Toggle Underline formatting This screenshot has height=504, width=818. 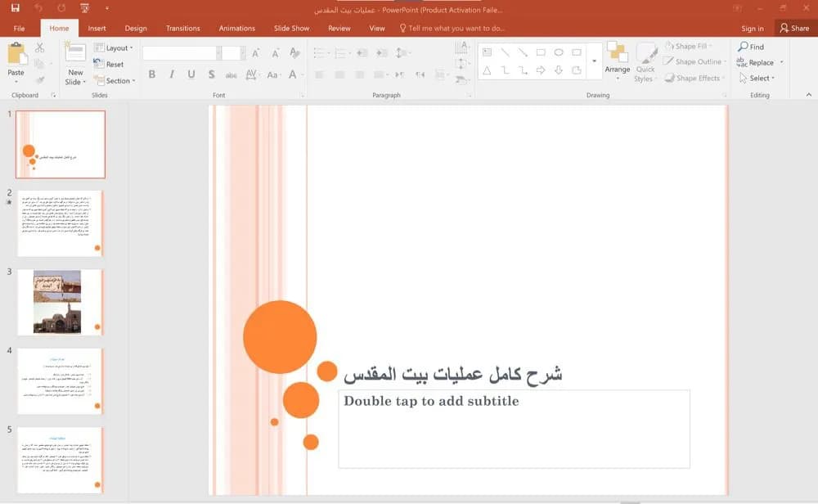click(x=191, y=74)
